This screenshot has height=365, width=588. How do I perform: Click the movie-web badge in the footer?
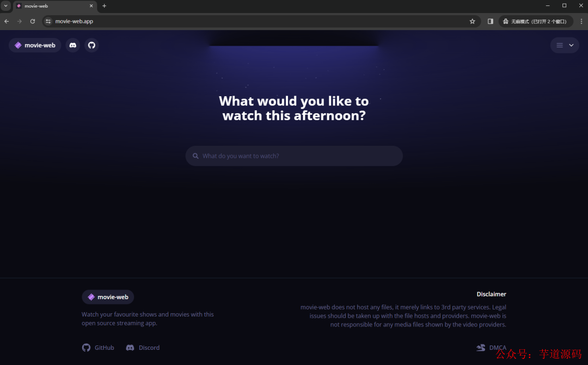coord(108,297)
